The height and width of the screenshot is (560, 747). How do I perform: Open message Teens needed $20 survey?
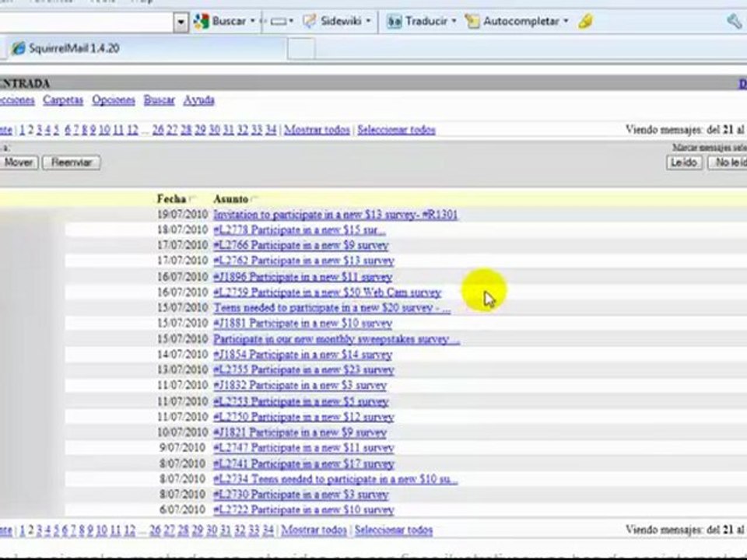coord(331,308)
